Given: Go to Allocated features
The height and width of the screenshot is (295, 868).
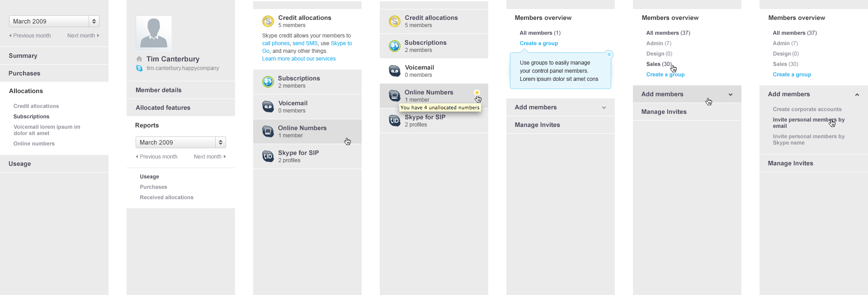Looking at the screenshot, I should click(x=163, y=108).
